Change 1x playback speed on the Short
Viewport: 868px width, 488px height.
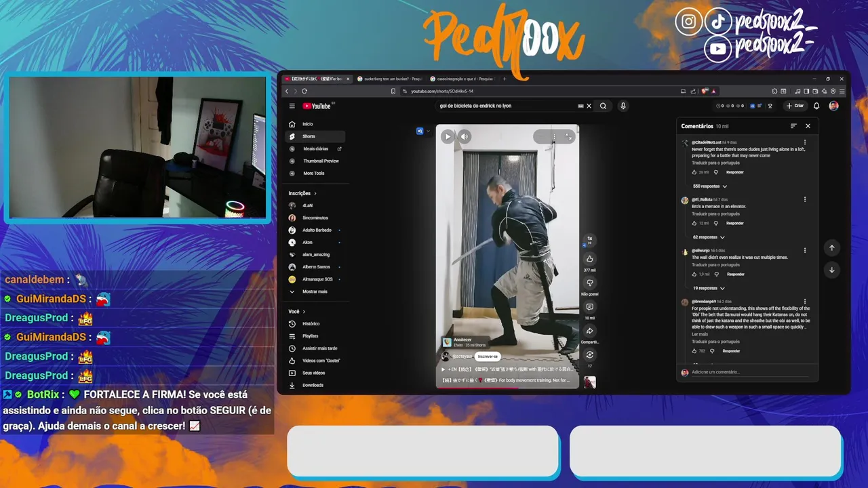589,240
